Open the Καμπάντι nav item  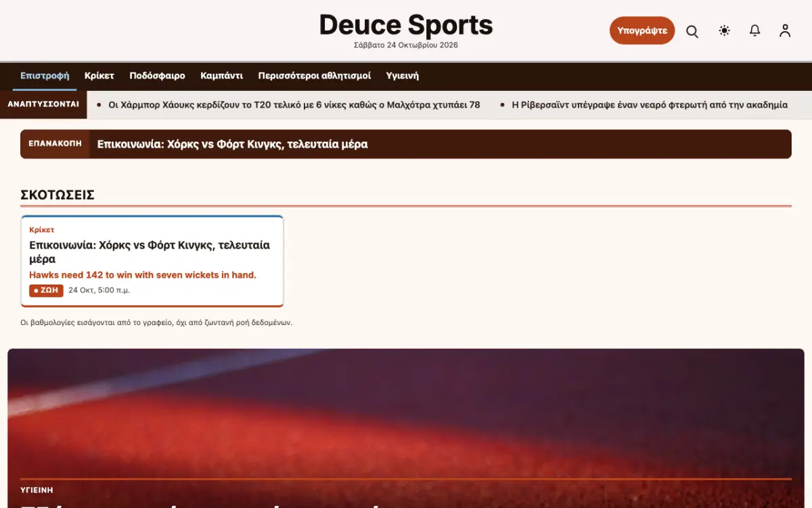tap(221, 76)
